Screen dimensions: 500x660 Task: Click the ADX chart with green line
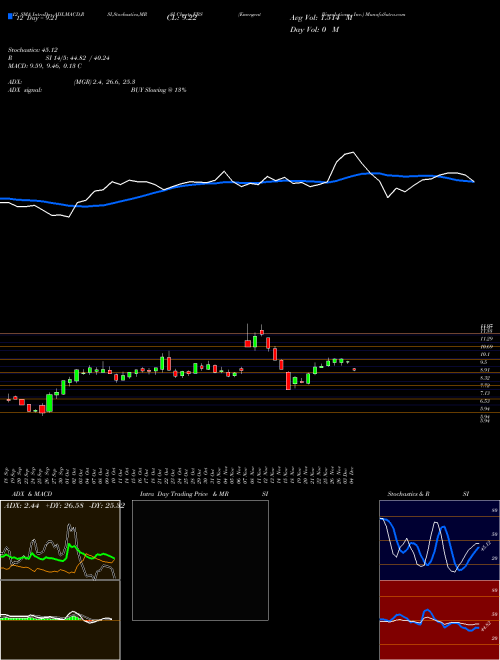click(x=60, y=540)
